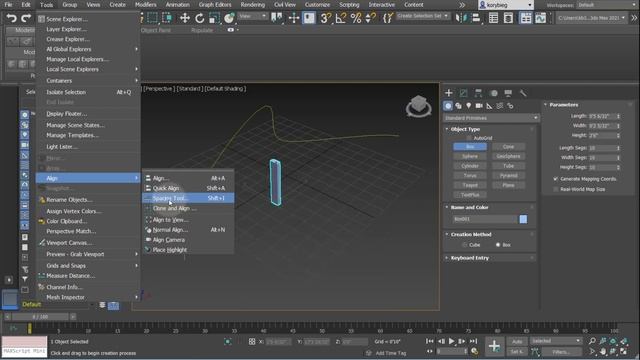This screenshot has height=360, width=640.
Task: Select the Box creation method radio
Action: point(498,245)
